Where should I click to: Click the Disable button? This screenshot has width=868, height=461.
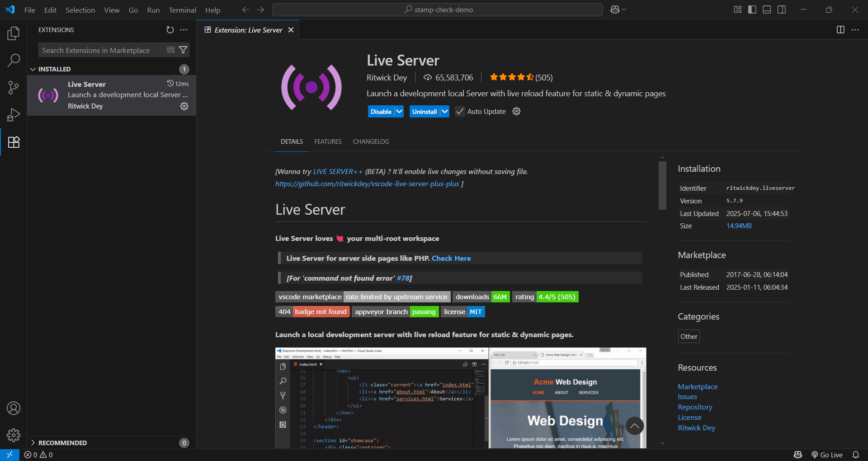click(381, 111)
